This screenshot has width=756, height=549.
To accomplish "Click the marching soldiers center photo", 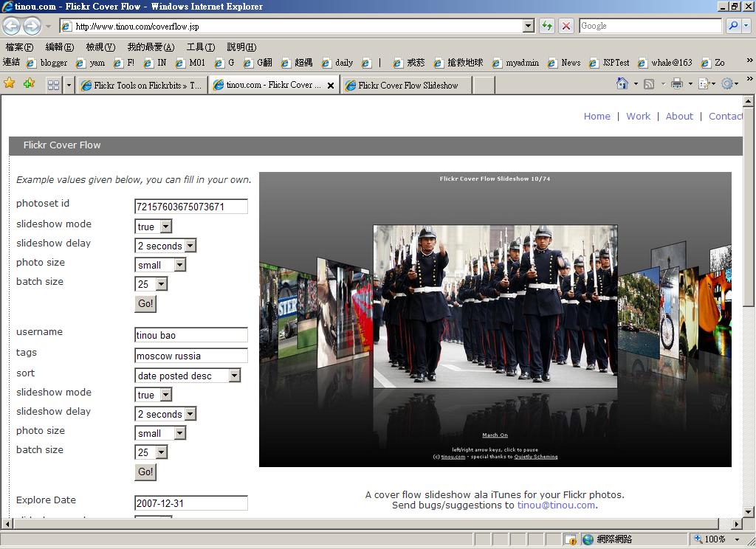I will [x=495, y=306].
